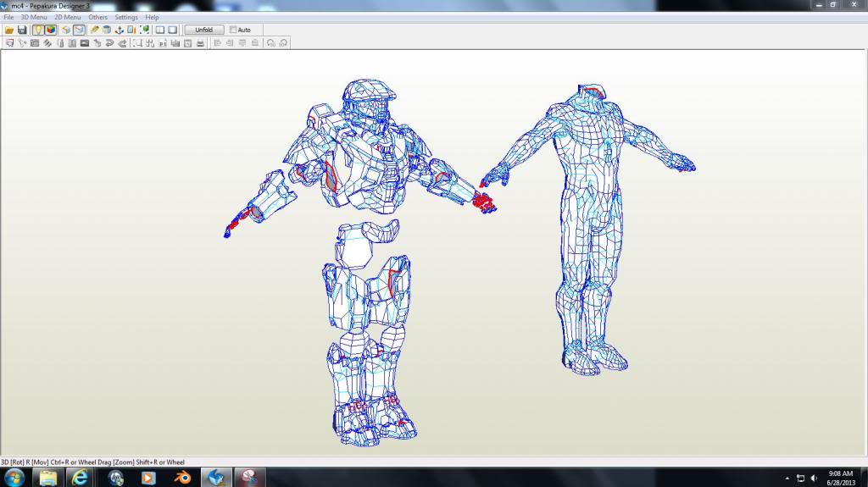Launch Internet Explorer from the taskbar

(80, 477)
